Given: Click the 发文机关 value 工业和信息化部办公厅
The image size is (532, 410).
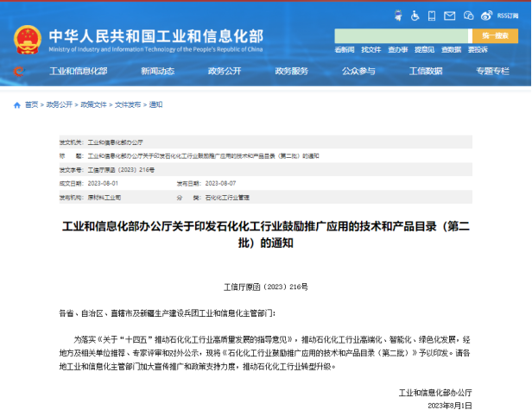Looking at the screenshot, I should 116,142.
